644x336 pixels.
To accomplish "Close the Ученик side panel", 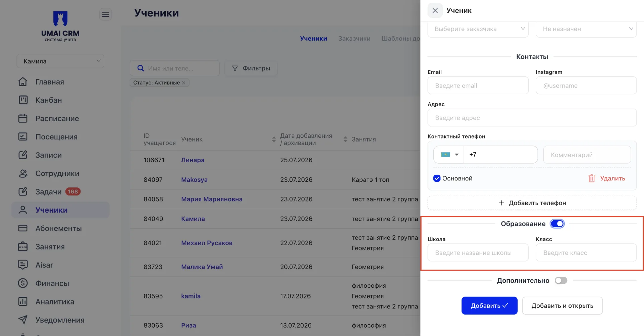I will pyautogui.click(x=435, y=10).
